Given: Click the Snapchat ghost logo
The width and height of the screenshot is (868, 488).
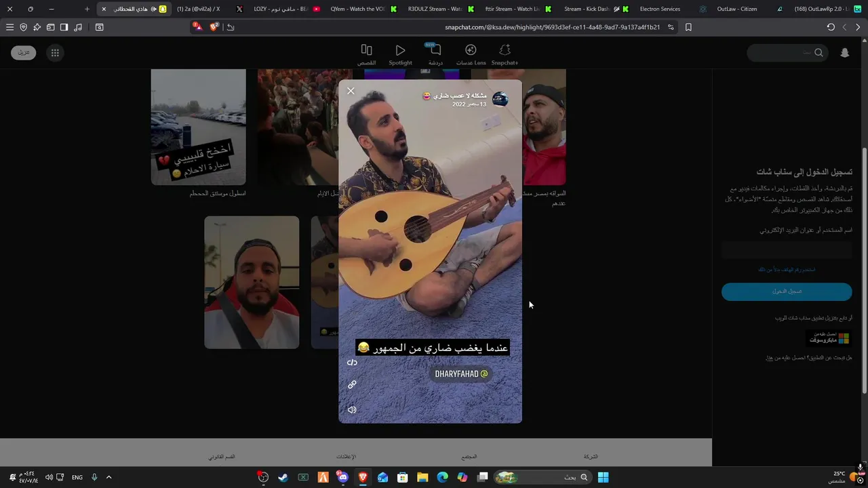Looking at the screenshot, I should [x=844, y=52].
